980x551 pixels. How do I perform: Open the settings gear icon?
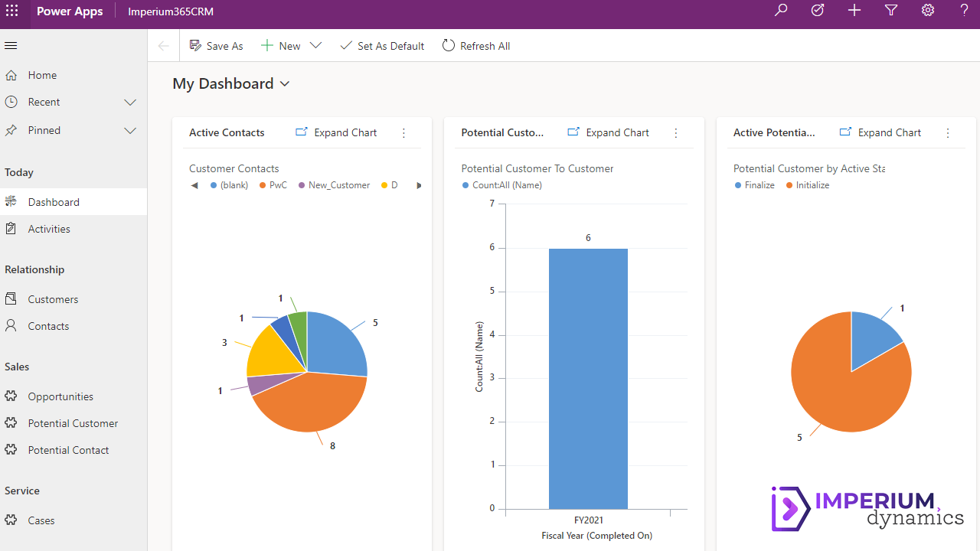click(x=928, y=11)
